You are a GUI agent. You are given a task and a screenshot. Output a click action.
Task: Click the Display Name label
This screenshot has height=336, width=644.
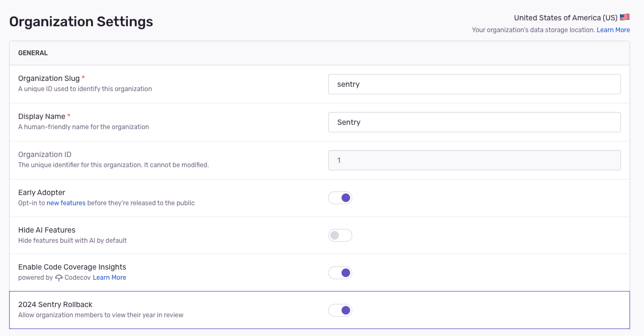click(42, 116)
